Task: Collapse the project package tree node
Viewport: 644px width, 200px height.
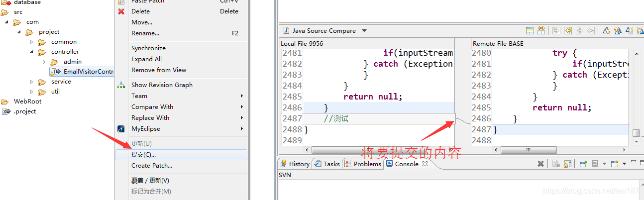Action: point(19,32)
